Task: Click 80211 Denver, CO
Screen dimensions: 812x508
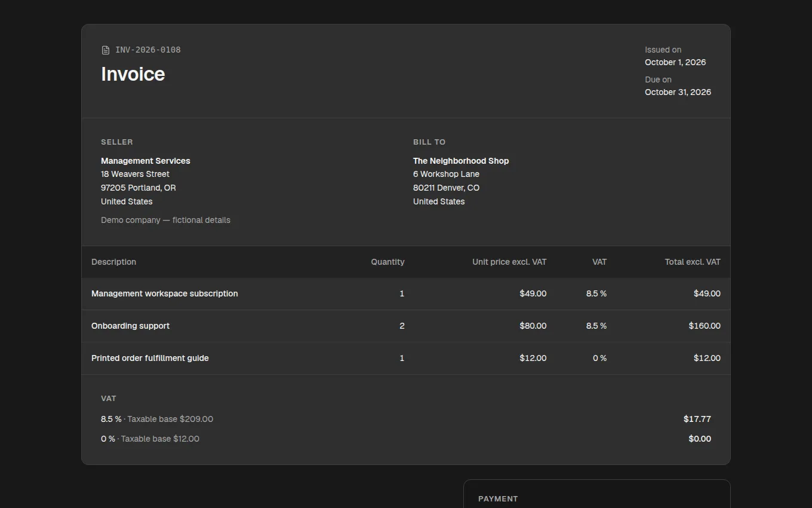Action: 446,188
